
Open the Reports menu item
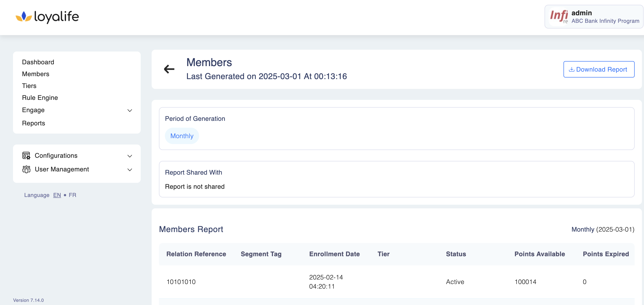[x=34, y=123]
